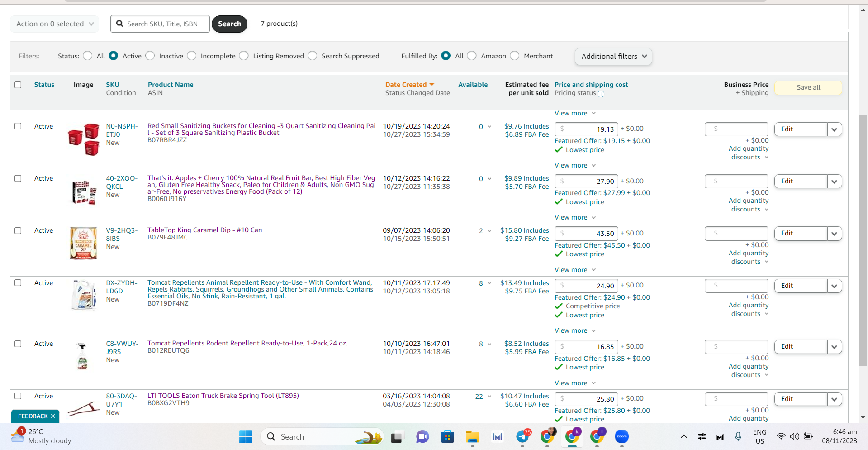Click the scrollbar's down arrow
The width and height of the screenshot is (868, 450).
(x=863, y=417)
